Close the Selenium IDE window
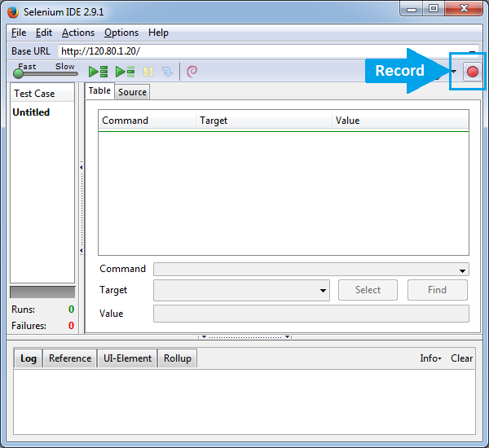This screenshot has width=489, height=448. click(464, 8)
